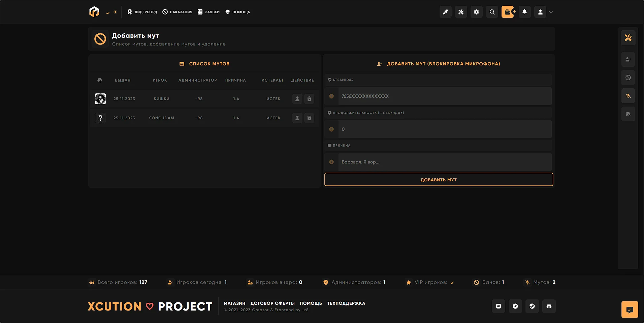644x323 pixels.
Task: Select the muted microphone sidebar icon
Action: coord(628,96)
